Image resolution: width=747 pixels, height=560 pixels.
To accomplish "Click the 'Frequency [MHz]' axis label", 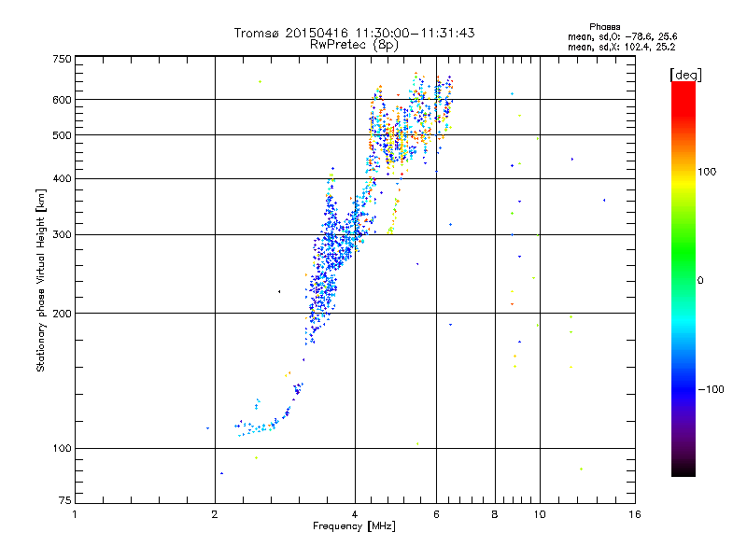I will pyautogui.click(x=354, y=526).
